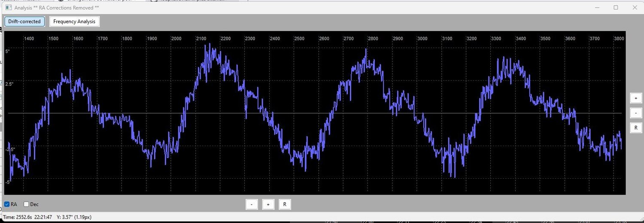Reset vertical scale with right-side R button
The image size is (644, 223).
click(x=636, y=128)
